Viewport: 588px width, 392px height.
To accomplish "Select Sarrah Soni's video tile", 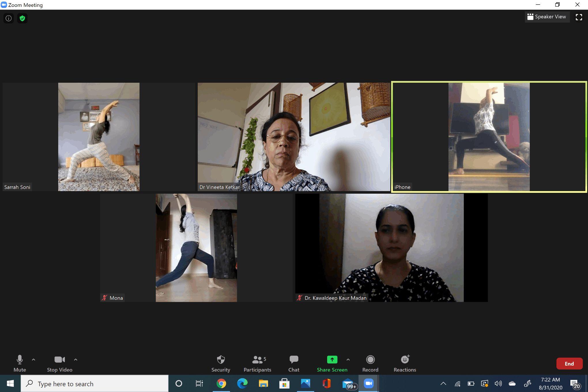I will (99, 137).
